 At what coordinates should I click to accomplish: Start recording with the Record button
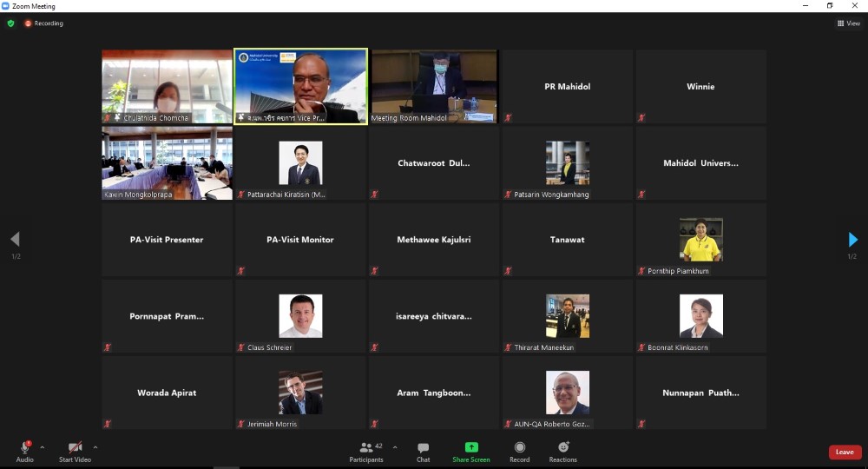519,450
